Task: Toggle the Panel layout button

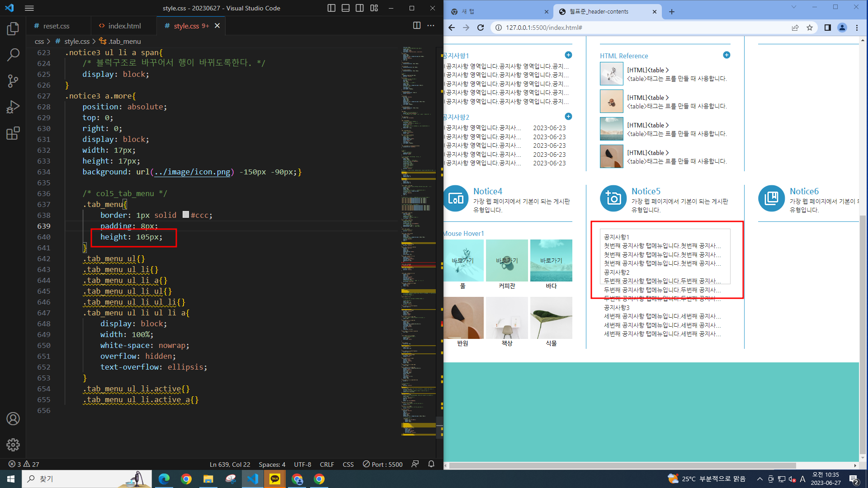Action: coord(345,8)
